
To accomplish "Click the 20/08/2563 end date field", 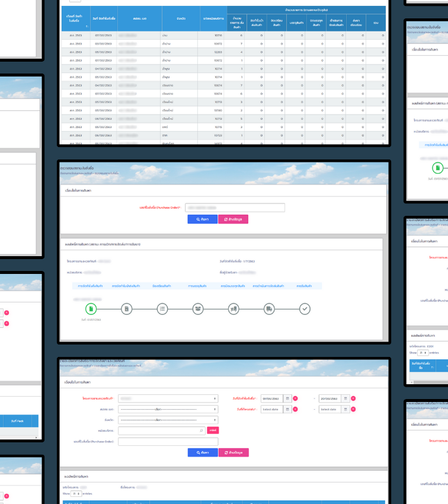I will [x=330, y=398].
